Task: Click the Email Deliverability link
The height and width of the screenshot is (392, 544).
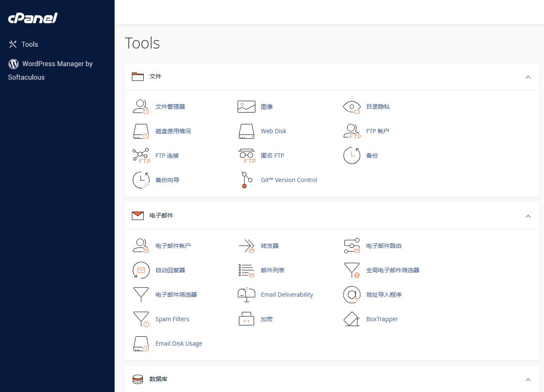Action: [287, 295]
